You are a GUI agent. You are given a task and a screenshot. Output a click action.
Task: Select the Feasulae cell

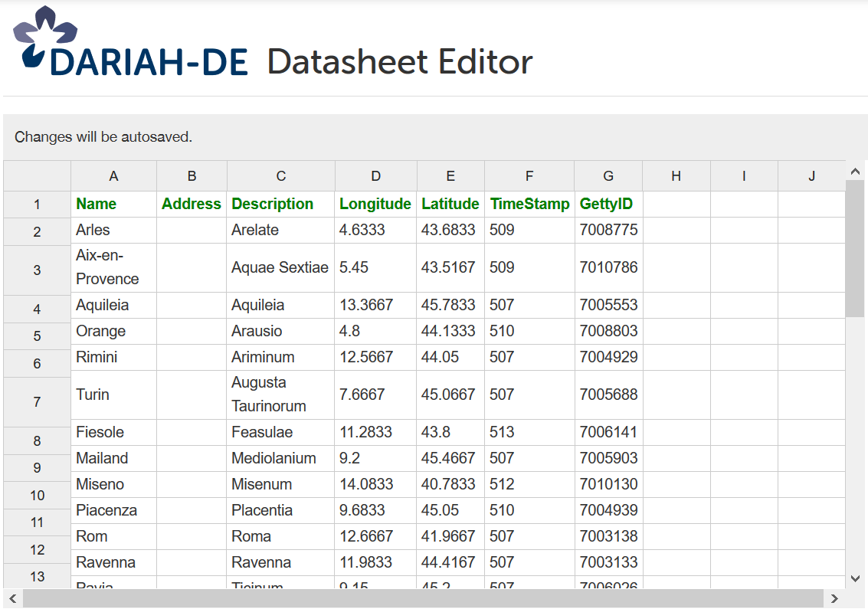click(x=280, y=432)
